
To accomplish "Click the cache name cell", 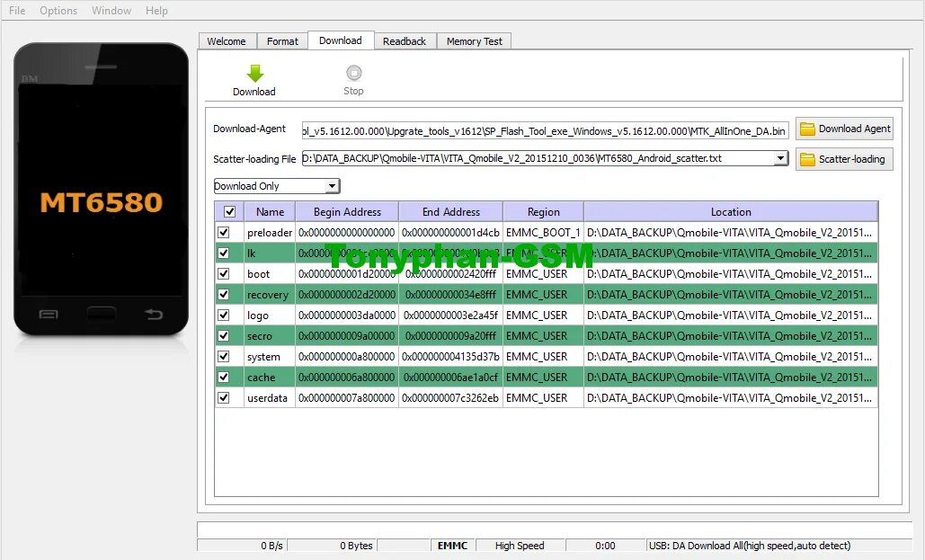I will 270,377.
